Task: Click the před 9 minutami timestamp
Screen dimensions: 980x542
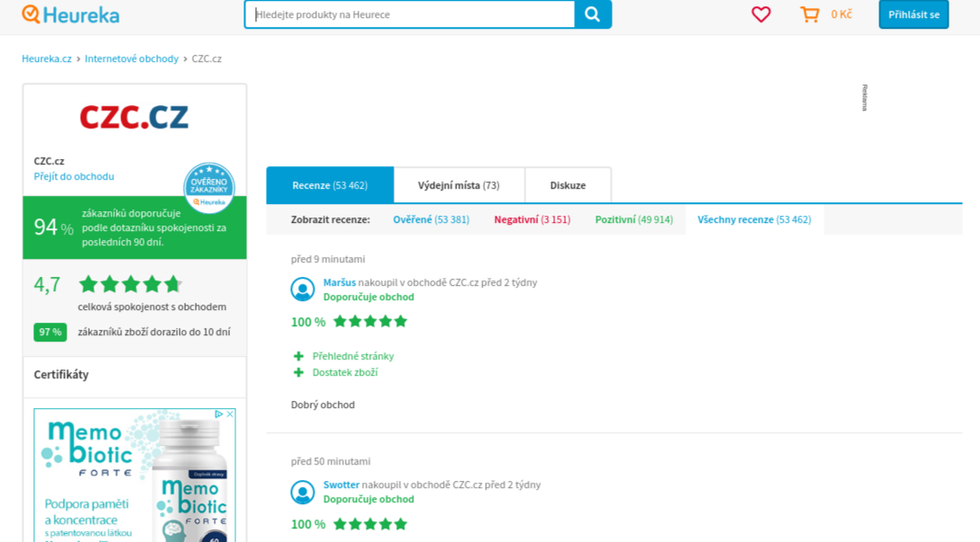Action: pos(328,259)
